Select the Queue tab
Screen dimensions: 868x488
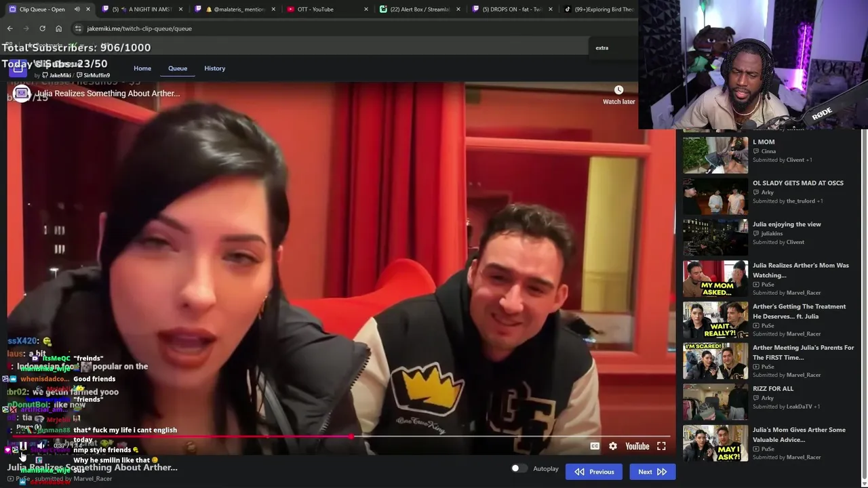point(178,68)
